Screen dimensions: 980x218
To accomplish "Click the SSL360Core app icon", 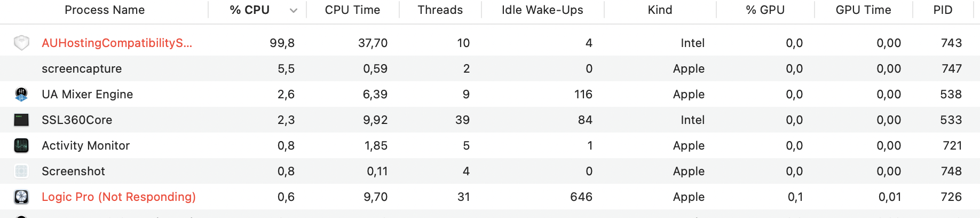I will (x=21, y=120).
